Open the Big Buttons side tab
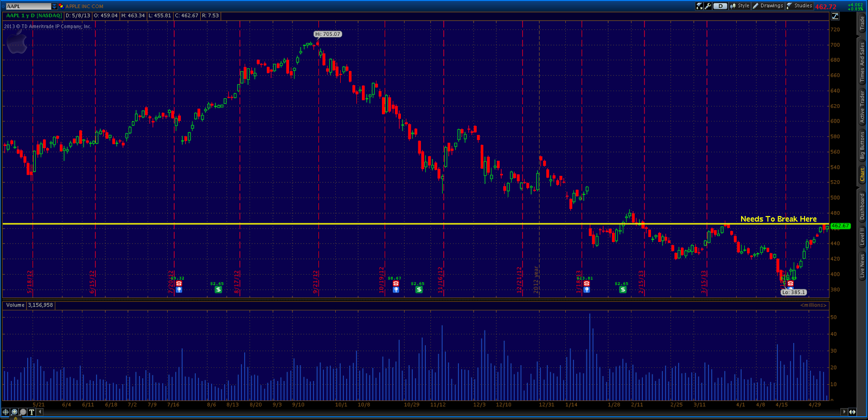 [862, 145]
